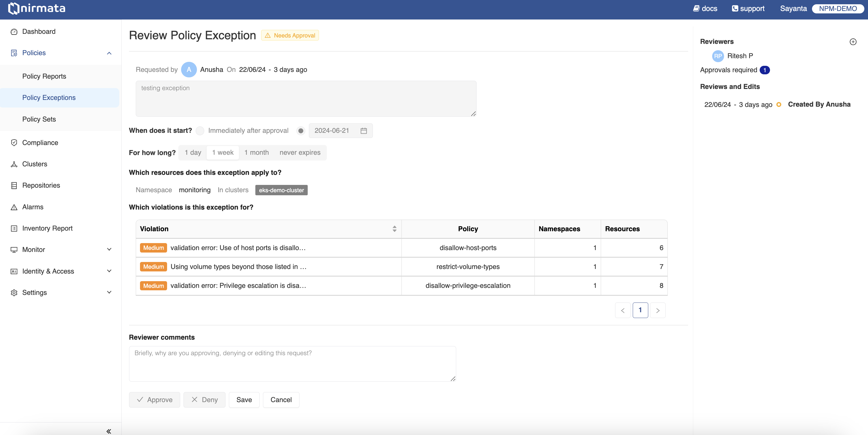
Task: Click the disallow-privilege-escalation policy cell
Action: coord(468,286)
